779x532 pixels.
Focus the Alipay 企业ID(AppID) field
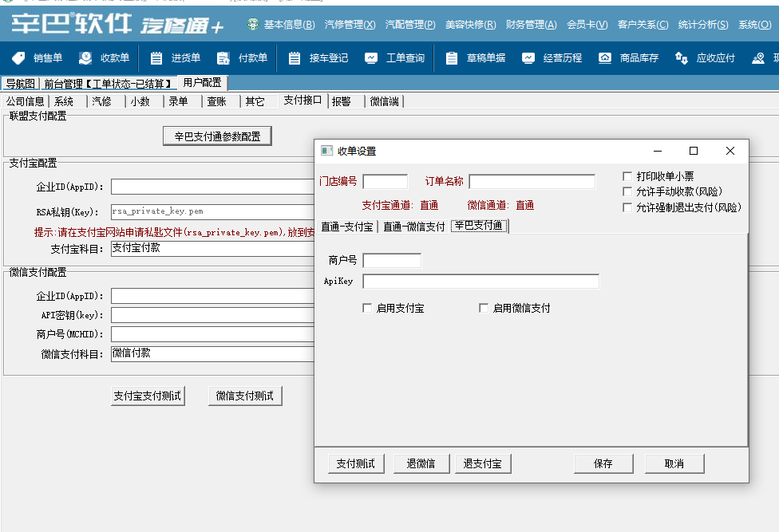212,187
